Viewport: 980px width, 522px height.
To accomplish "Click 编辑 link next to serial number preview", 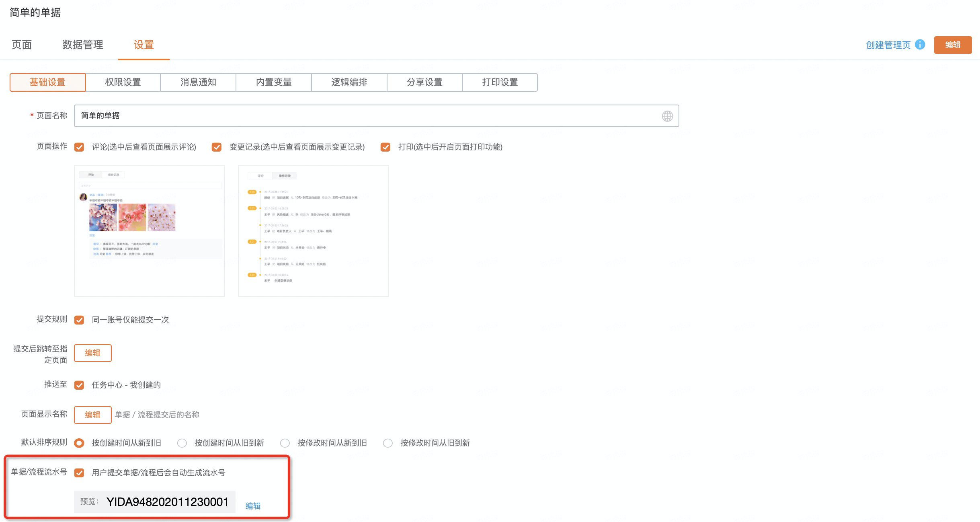I will click(253, 506).
